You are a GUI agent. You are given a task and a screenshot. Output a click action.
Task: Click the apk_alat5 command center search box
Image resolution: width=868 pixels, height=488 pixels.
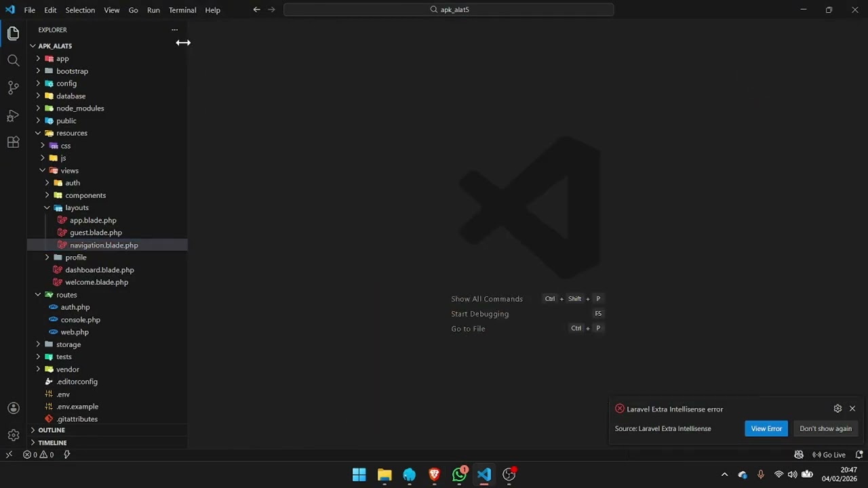[449, 9]
